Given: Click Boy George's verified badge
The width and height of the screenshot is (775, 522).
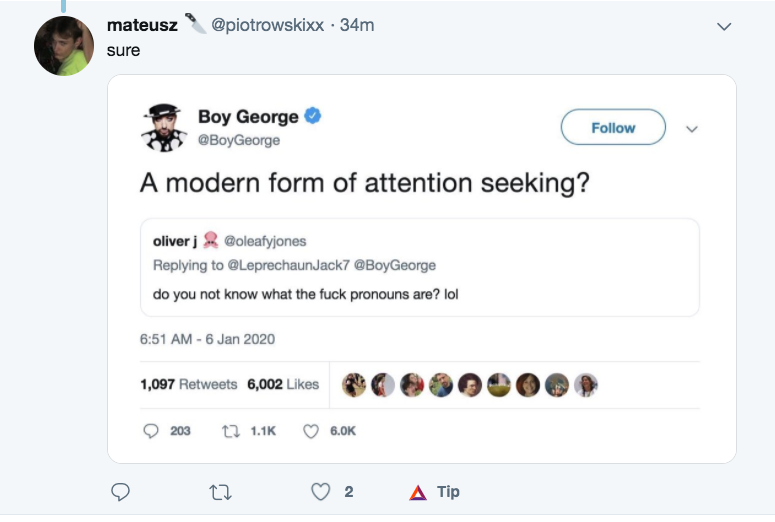Looking at the screenshot, I should pyautogui.click(x=313, y=117).
